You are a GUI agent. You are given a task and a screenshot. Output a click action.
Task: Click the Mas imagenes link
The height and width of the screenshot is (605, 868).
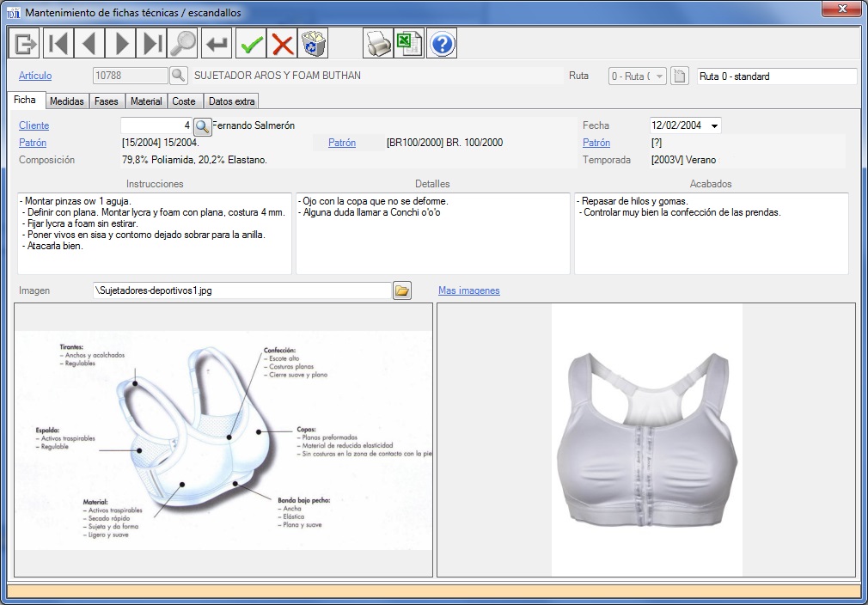468,290
